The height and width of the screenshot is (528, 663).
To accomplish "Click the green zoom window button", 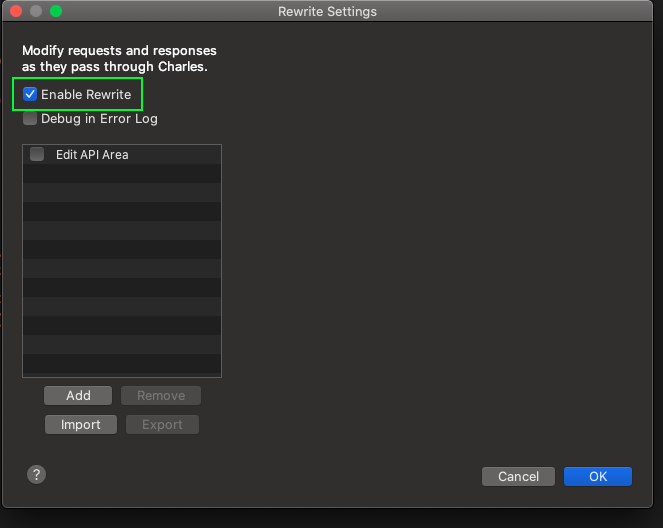I will coord(56,11).
